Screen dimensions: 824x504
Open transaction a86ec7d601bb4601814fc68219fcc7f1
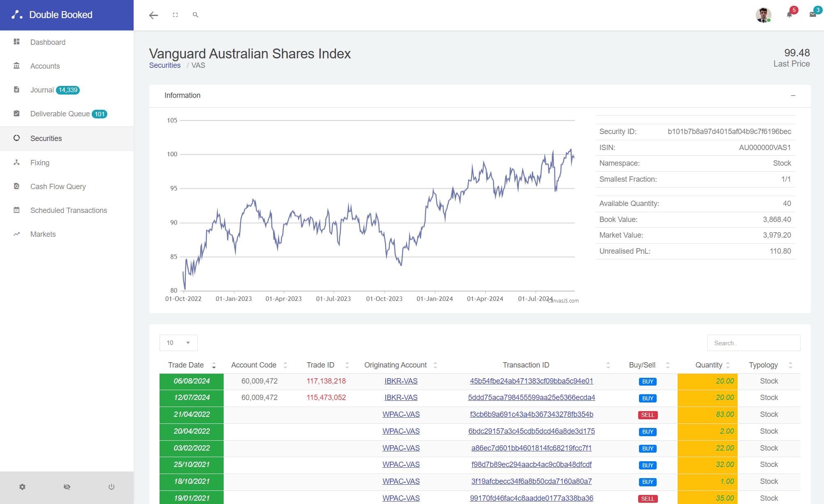531,448
